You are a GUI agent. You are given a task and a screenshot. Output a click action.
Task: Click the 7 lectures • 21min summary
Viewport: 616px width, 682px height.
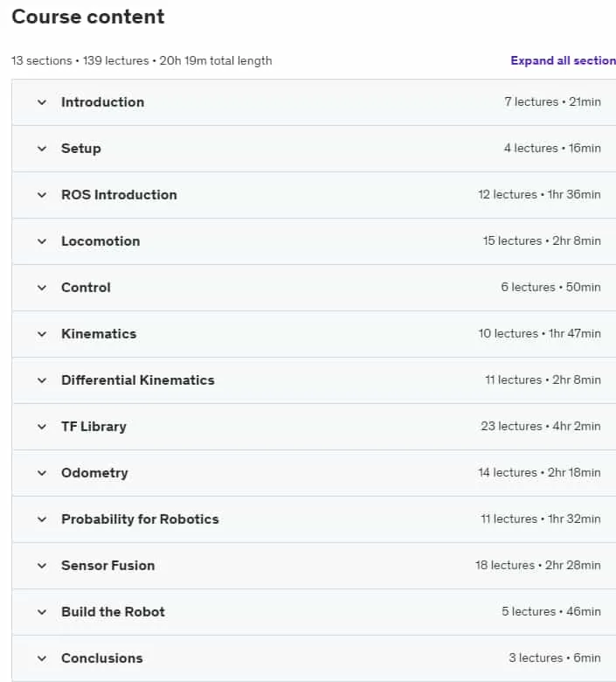(x=552, y=101)
